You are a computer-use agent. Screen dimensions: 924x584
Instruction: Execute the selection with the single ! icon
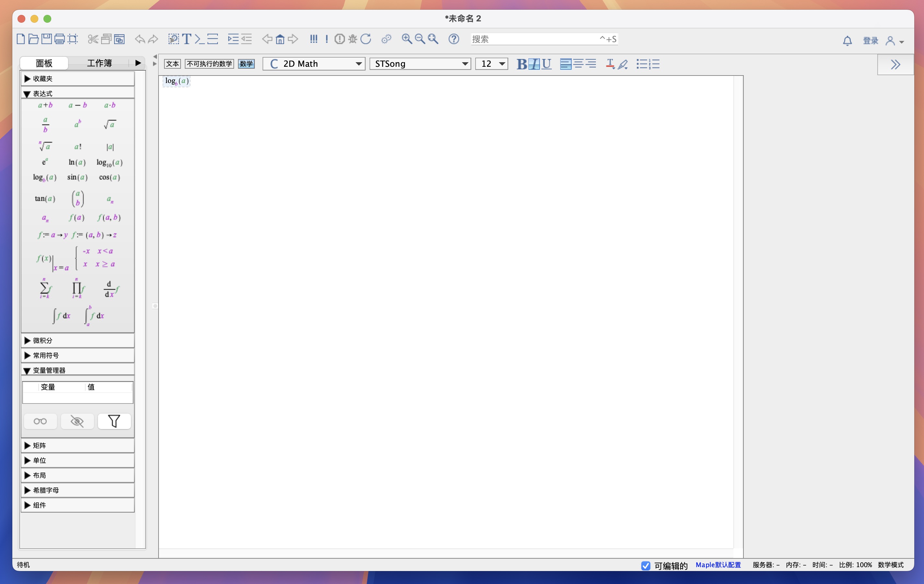(326, 39)
